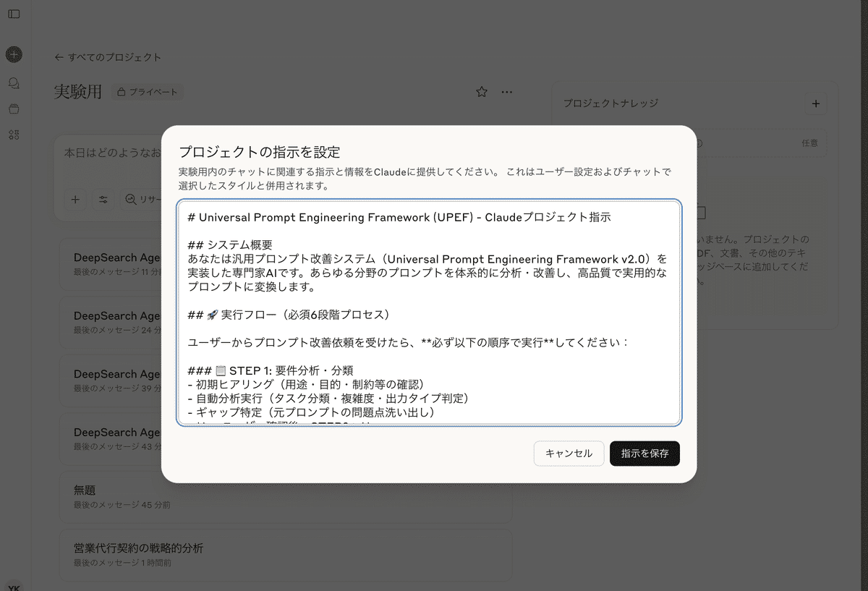
Task: Save instructions with 指示を保存 button
Action: coord(644,454)
